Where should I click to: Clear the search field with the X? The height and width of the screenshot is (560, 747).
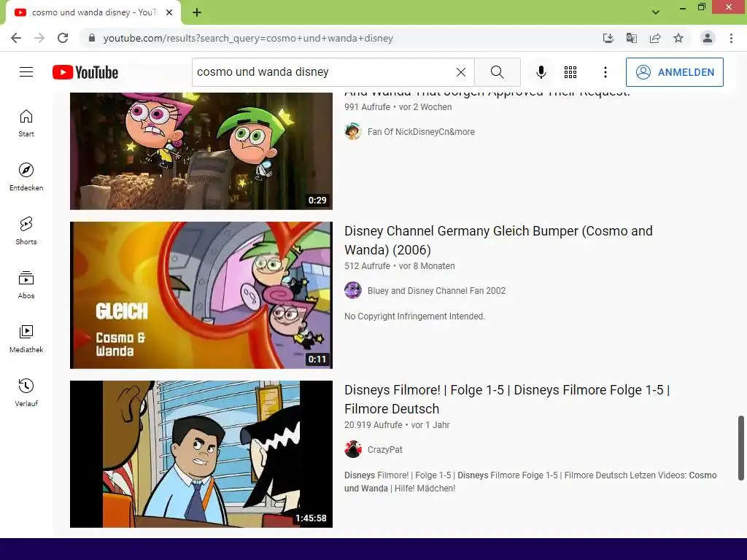click(461, 72)
